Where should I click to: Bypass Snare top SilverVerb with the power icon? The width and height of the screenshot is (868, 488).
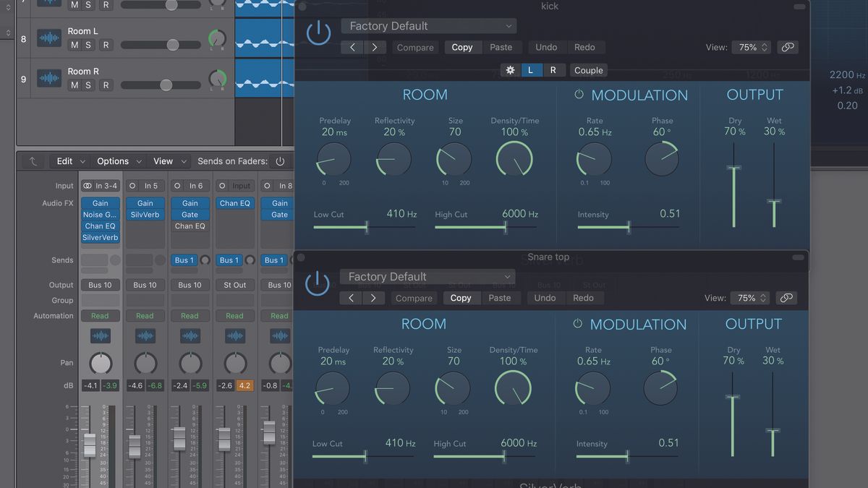(x=316, y=284)
